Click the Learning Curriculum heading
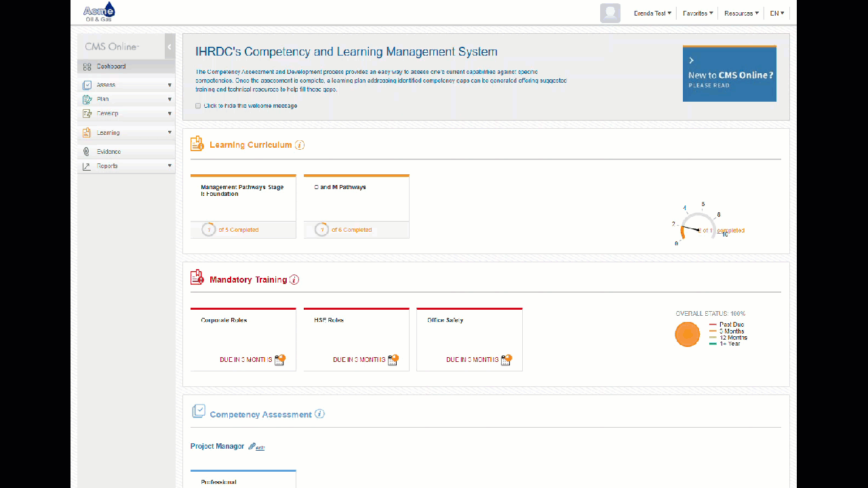Viewport: 868px width, 488px height. [251, 145]
